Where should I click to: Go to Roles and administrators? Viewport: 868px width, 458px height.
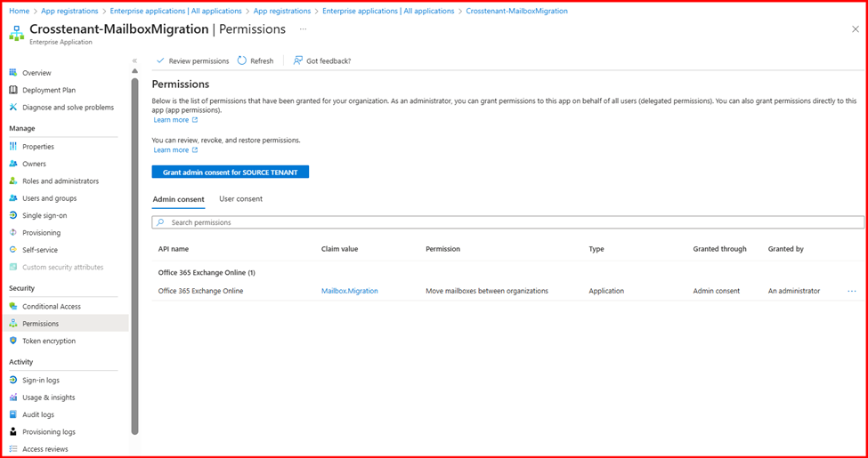(60, 181)
